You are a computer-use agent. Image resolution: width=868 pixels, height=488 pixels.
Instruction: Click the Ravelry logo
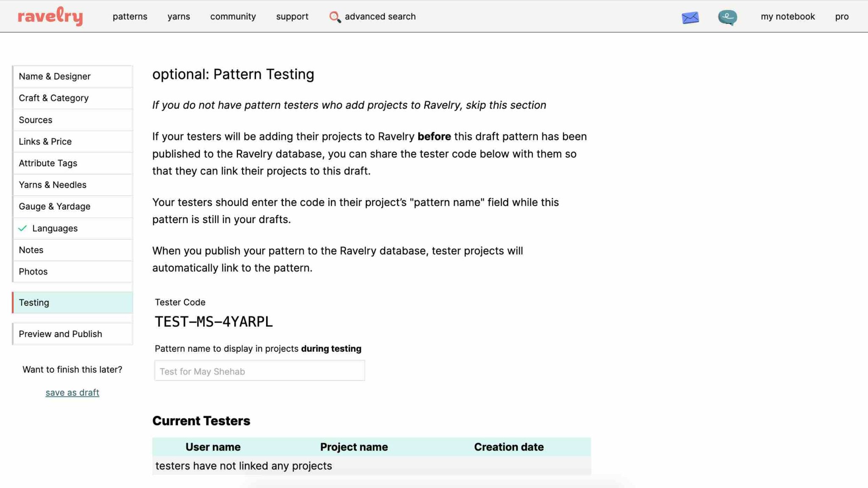[x=50, y=16]
